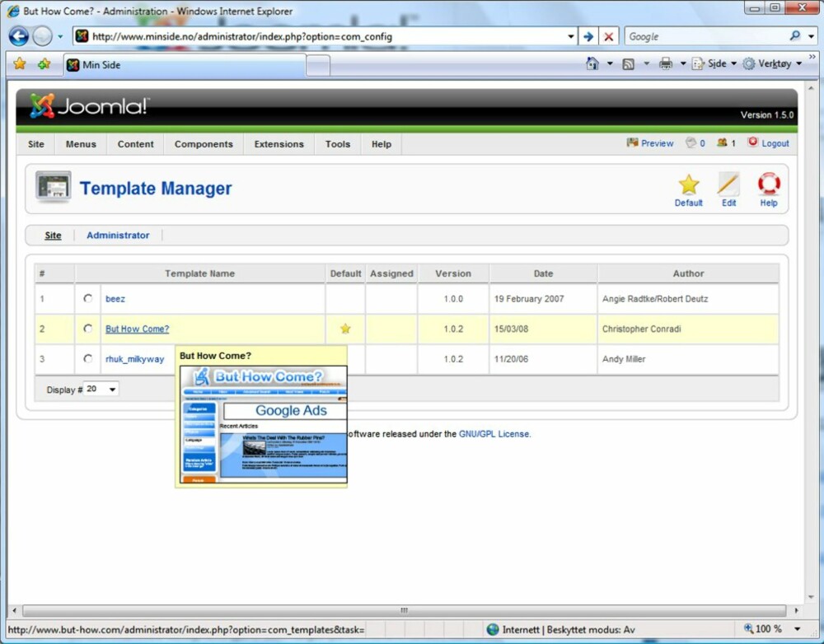Click the red Logout icon
Image resolution: width=824 pixels, height=644 pixels.
pyautogui.click(x=753, y=142)
